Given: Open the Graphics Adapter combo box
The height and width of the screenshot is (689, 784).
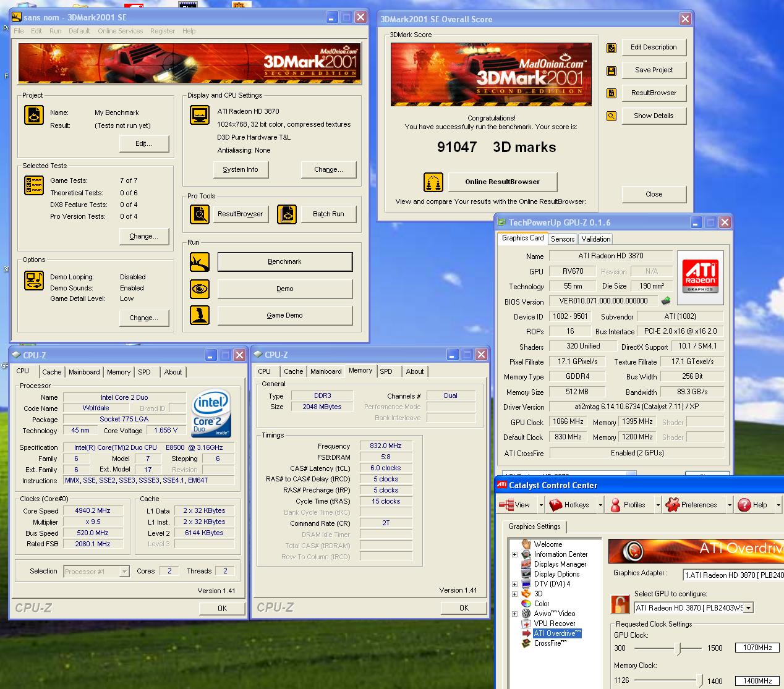Looking at the screenshot, I should pos(733,575).
